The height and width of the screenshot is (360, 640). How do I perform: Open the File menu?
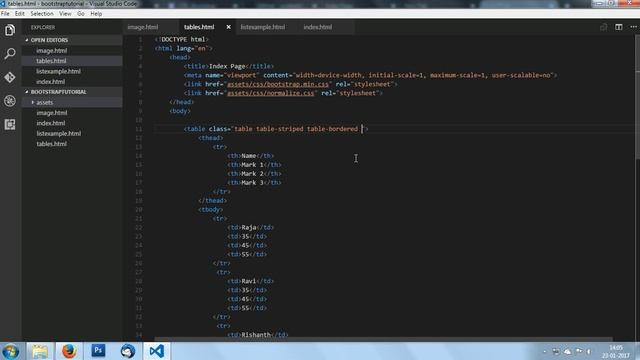pyautogui.click(x=5, y=13)
